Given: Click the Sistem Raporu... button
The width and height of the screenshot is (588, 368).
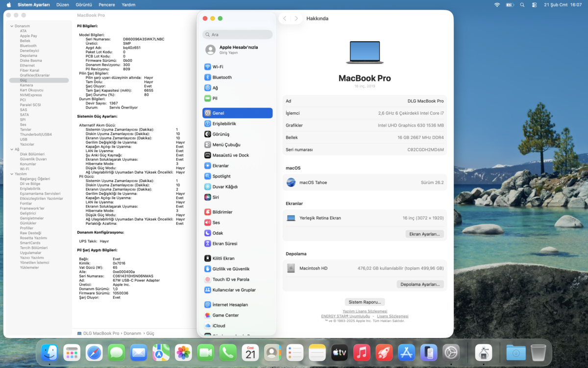Looking at the screenshot, I should pyautogui.click(x=365, y=302).
